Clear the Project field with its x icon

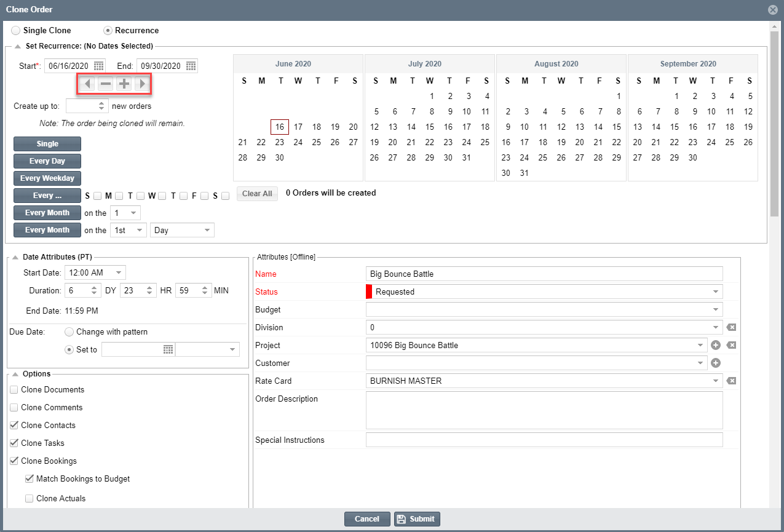pyautogui.click(x=731, y=346)
